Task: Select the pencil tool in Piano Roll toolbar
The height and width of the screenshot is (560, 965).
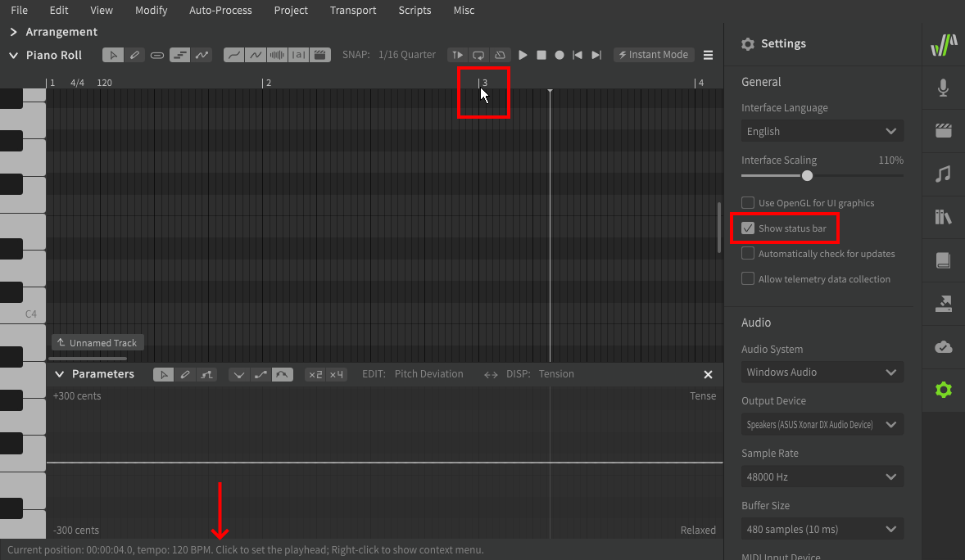Action: click(135, 55)
